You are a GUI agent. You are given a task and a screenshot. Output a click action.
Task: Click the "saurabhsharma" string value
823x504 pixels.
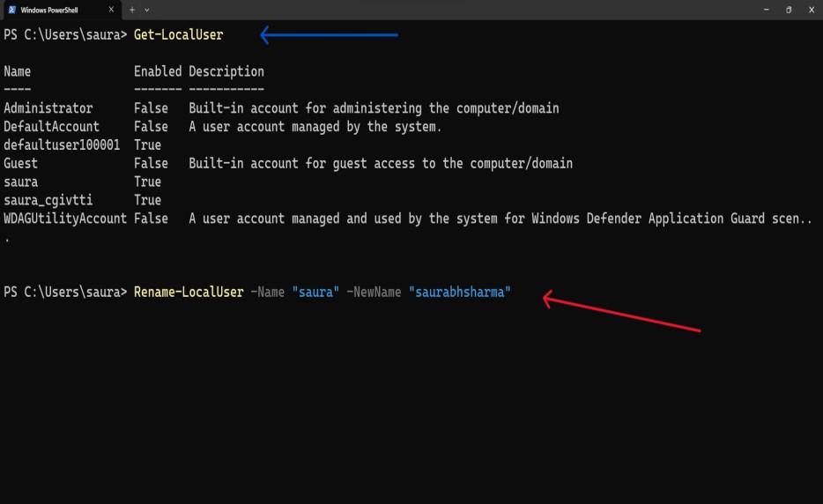(x=460, y=292)
